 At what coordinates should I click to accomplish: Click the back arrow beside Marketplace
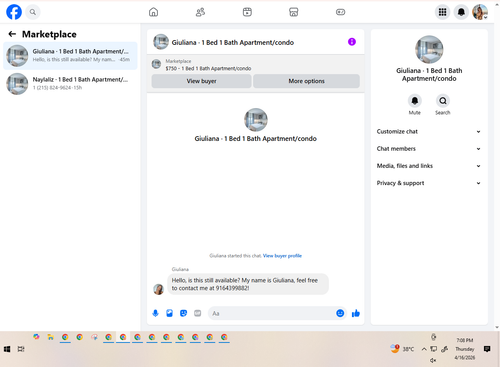[12, 34]
